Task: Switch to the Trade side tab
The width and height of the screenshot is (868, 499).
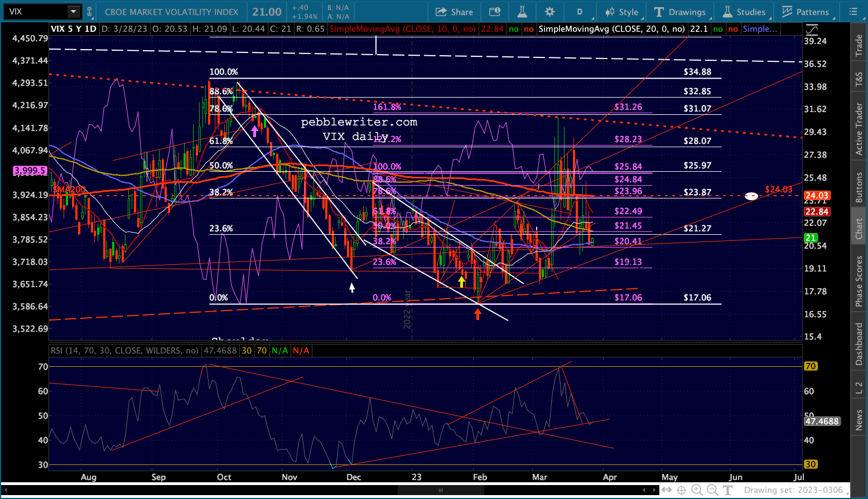Action: click(859, 46)
